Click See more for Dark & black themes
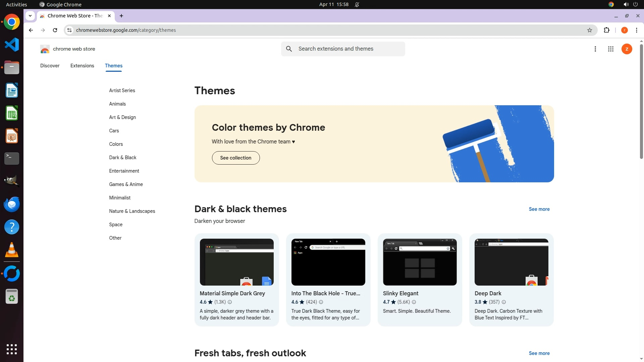Viewport: 644px width, 362px height. point(539,209)
